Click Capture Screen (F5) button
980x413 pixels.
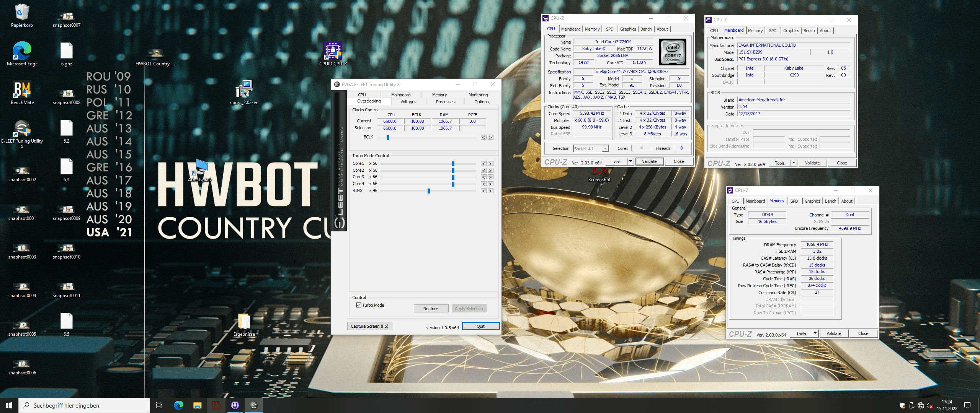pos(369,326)
